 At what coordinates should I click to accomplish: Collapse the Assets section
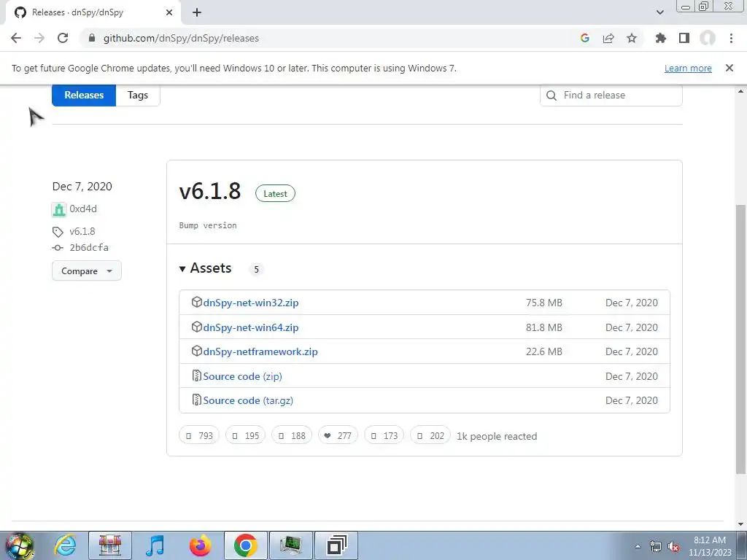point(205,268)
